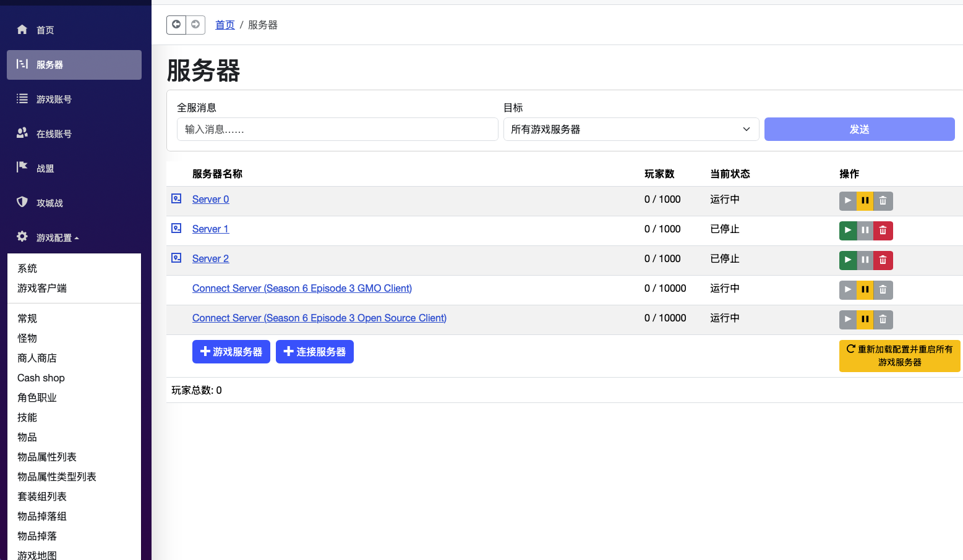Go to 首页 in the sidebar
Screen dimensions: 963x560
pyautogui.click(x=74, y=30)
